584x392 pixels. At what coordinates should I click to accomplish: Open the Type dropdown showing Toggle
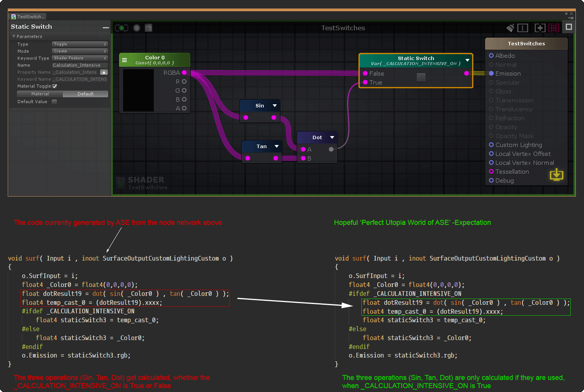pyautogui.click(x=80, y=44)
